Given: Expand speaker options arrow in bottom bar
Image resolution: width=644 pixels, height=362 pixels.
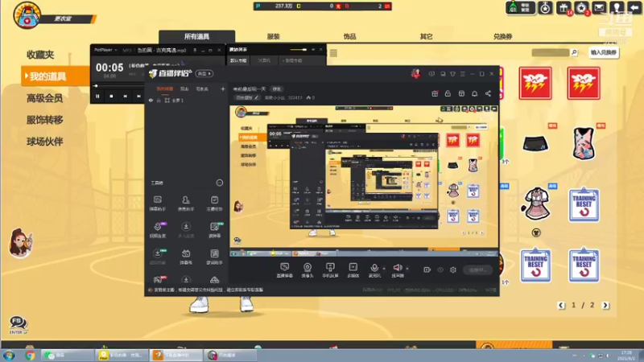Looking at the screenshot, I should coord(407,269).
